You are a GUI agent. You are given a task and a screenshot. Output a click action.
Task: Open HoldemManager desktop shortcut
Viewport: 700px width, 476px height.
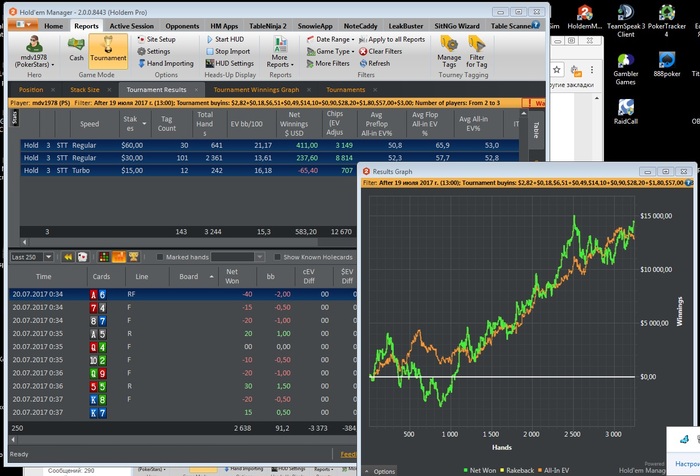click(585, 18)
